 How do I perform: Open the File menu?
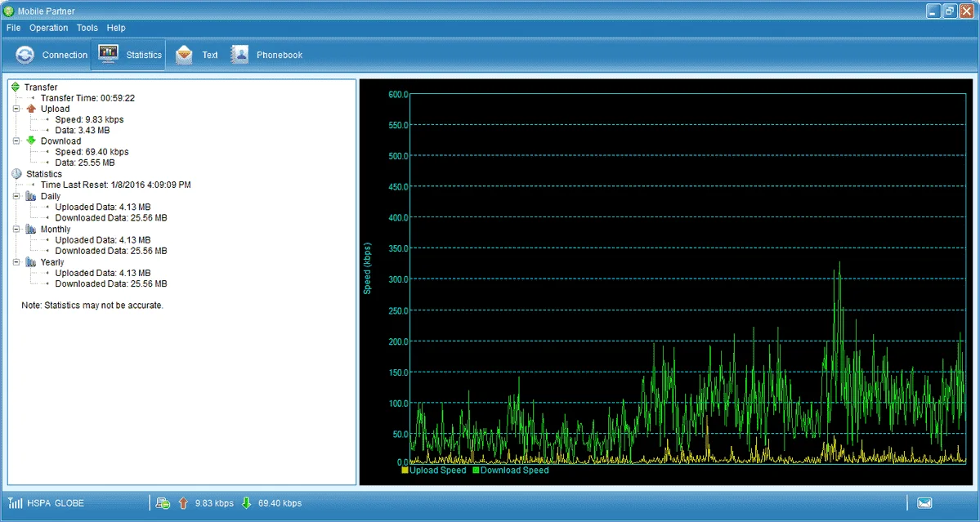click(13, 28)
